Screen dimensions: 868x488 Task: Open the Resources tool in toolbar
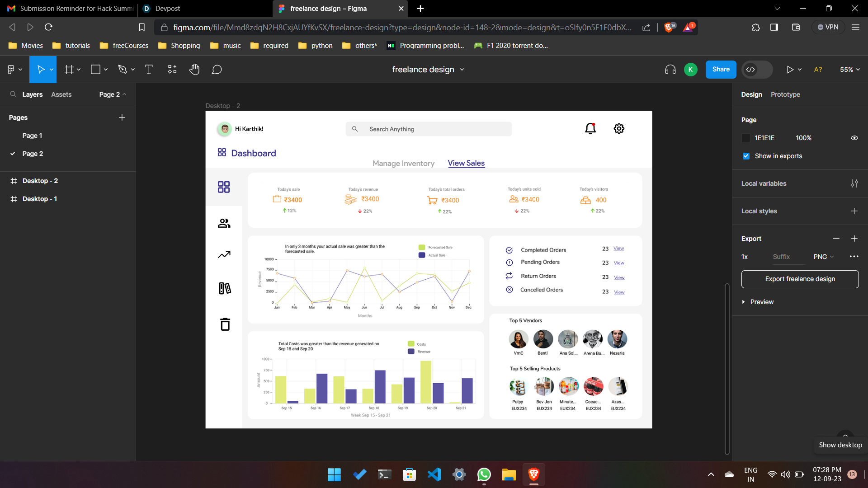coord(172,70)
